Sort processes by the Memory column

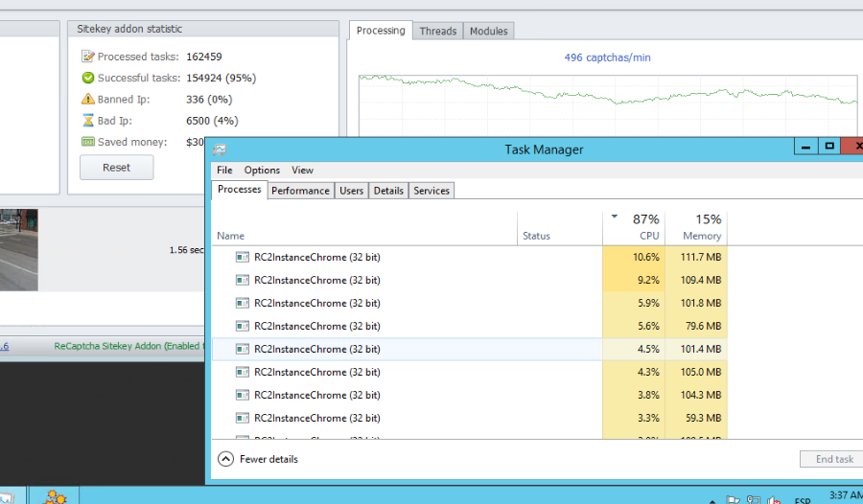click(701, 236)
